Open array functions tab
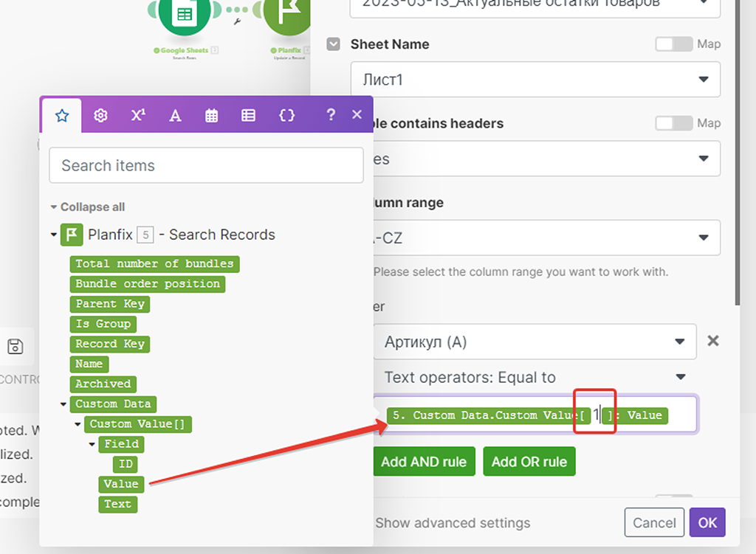The image size is (756, 554). click(x=248, y=116)
